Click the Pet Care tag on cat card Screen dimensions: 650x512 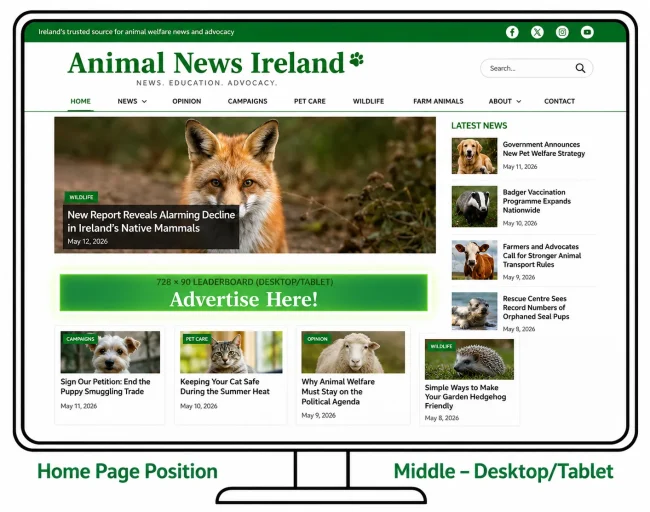[x=196, y=339]
